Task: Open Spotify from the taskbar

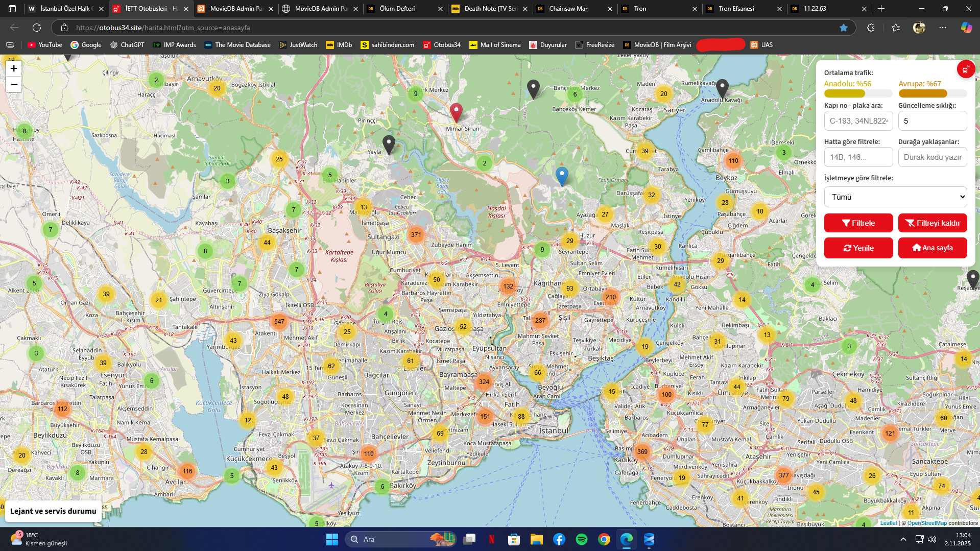Action: pyautogui.click(x=581, y=539)
